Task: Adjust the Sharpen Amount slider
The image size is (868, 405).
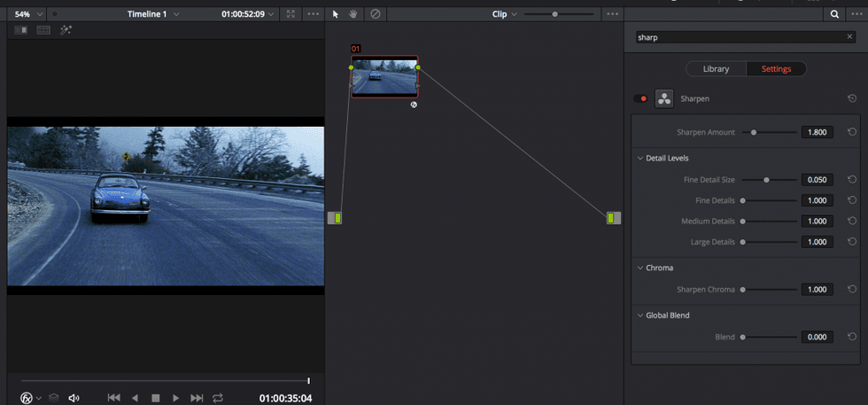Action: tap(770, 132)
